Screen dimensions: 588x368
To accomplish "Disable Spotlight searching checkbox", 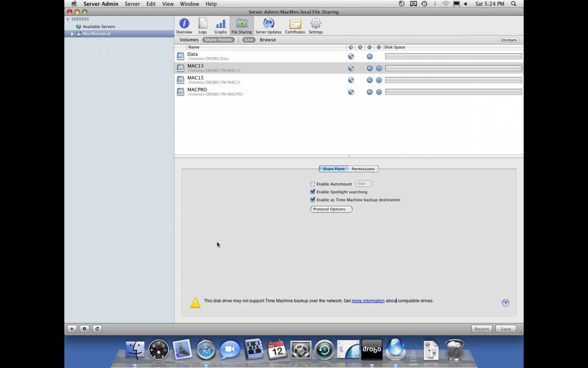I will tap(313, 192).
